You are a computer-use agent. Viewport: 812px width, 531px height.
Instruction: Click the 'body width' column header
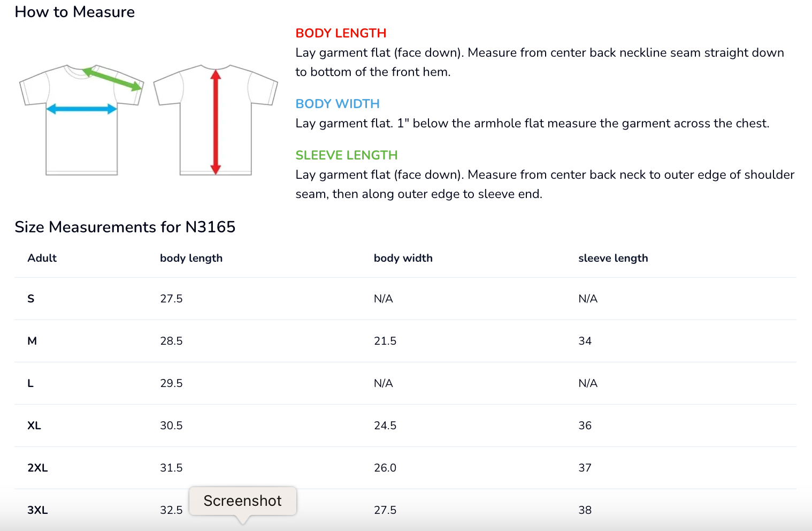pos(403,258)
